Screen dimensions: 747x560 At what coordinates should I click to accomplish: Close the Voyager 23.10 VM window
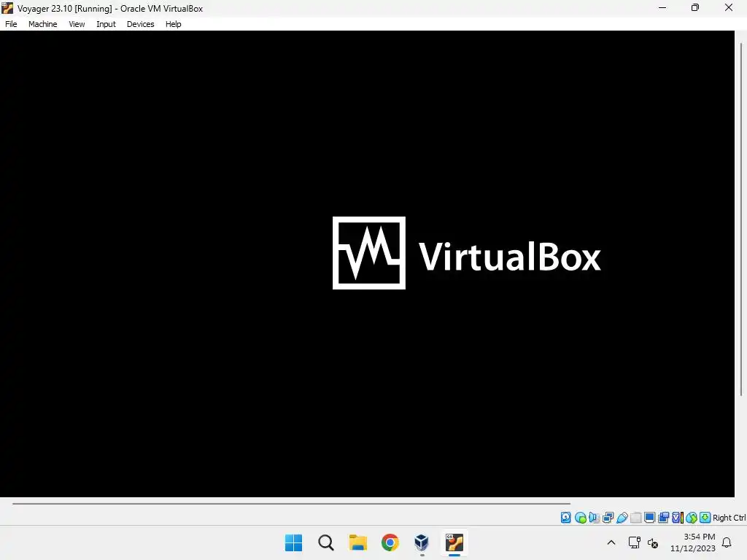coord(729,7)
